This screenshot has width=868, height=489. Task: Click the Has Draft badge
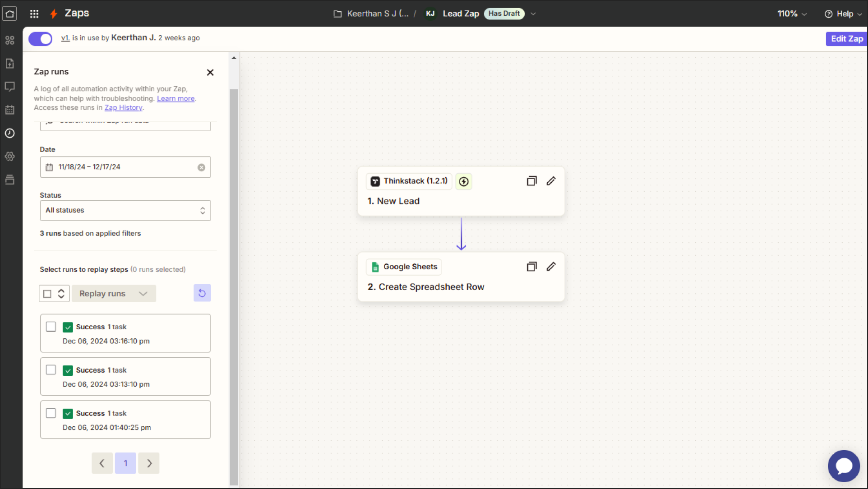[504, 14]
